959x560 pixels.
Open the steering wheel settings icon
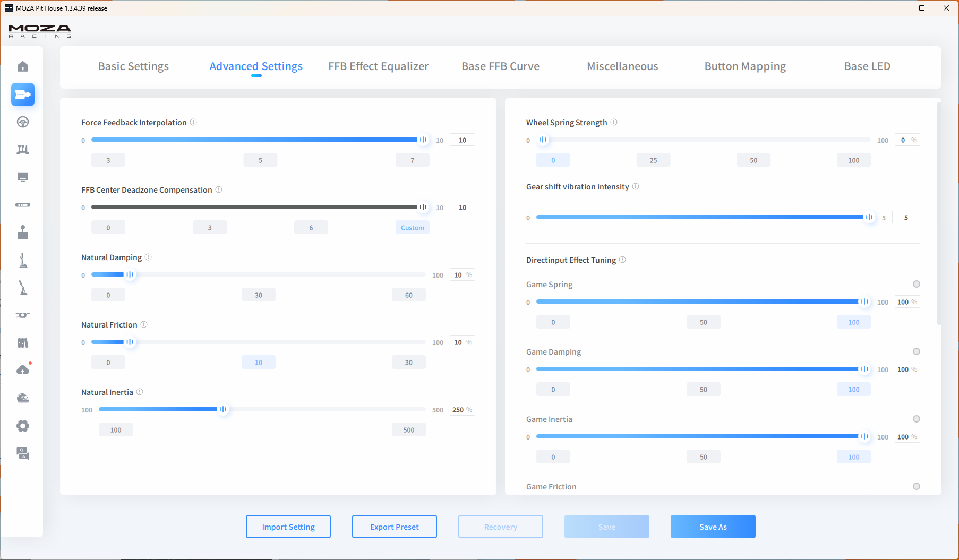[x=23, y=122]
